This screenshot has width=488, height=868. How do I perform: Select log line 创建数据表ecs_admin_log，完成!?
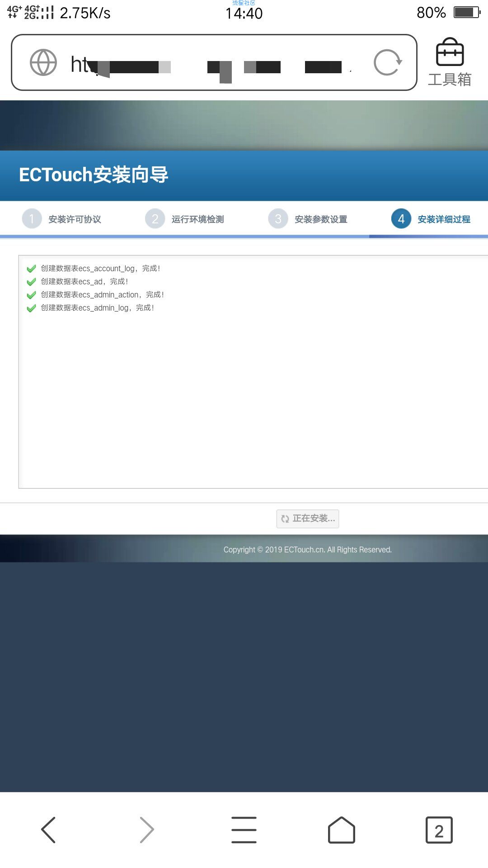(x=98, y=308)
